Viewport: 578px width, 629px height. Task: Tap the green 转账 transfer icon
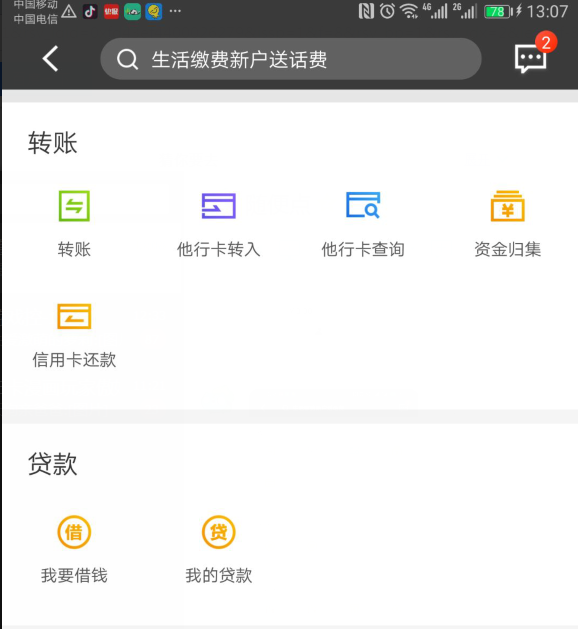74,206
